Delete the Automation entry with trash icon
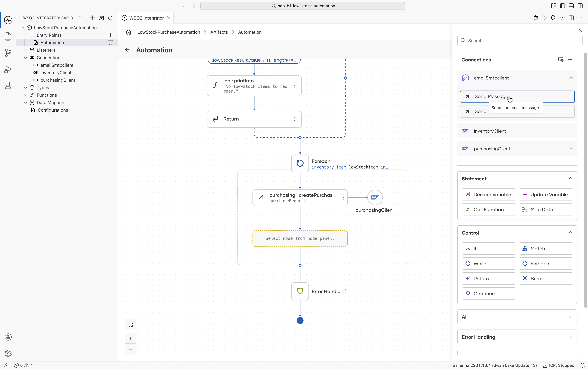The image size is (588, 369). click(110, 42)
